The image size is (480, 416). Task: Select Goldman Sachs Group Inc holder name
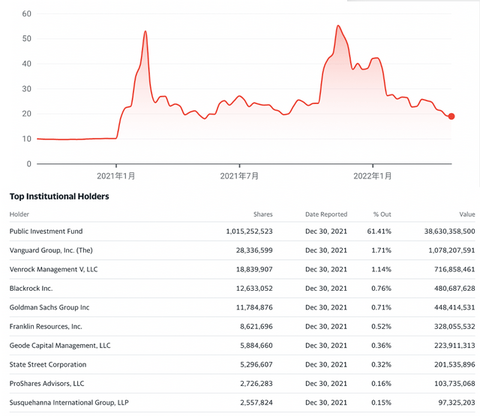[x=49, y=307]
